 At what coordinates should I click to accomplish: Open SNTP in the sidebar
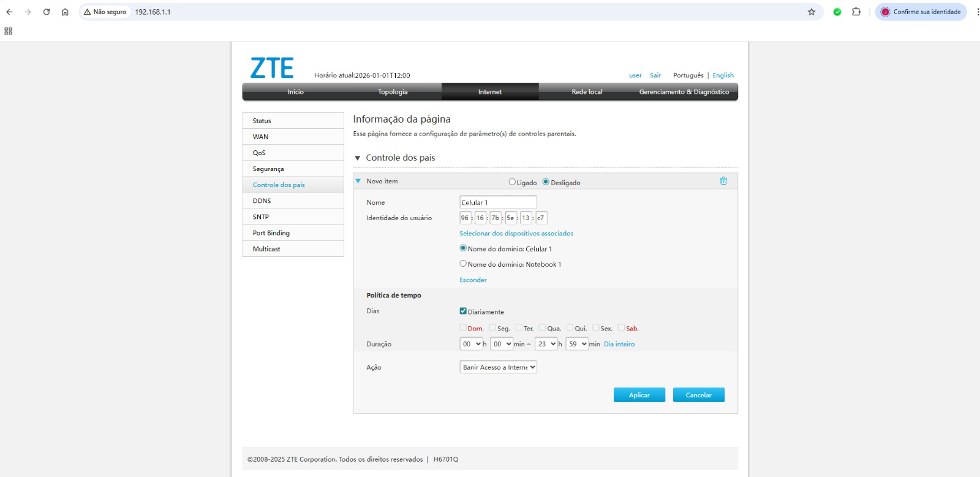coord(293,216)
